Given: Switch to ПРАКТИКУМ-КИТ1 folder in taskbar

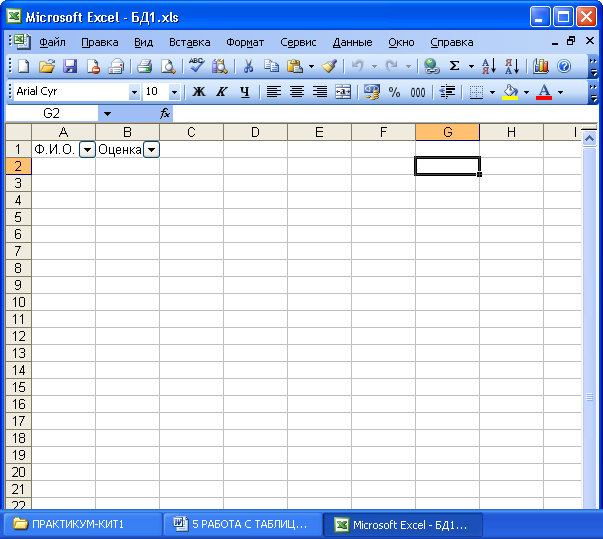Looking at the screenshot, I should click(x=83, y=524).
